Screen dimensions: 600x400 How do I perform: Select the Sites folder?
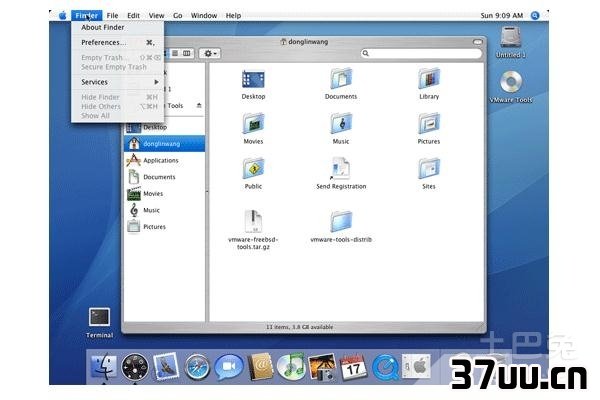click(429, 168)
